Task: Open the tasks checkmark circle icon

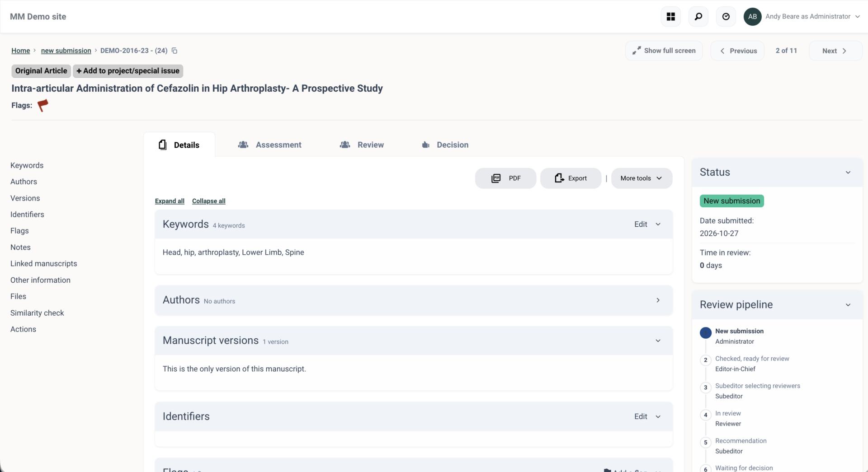Action: [726, 17]
